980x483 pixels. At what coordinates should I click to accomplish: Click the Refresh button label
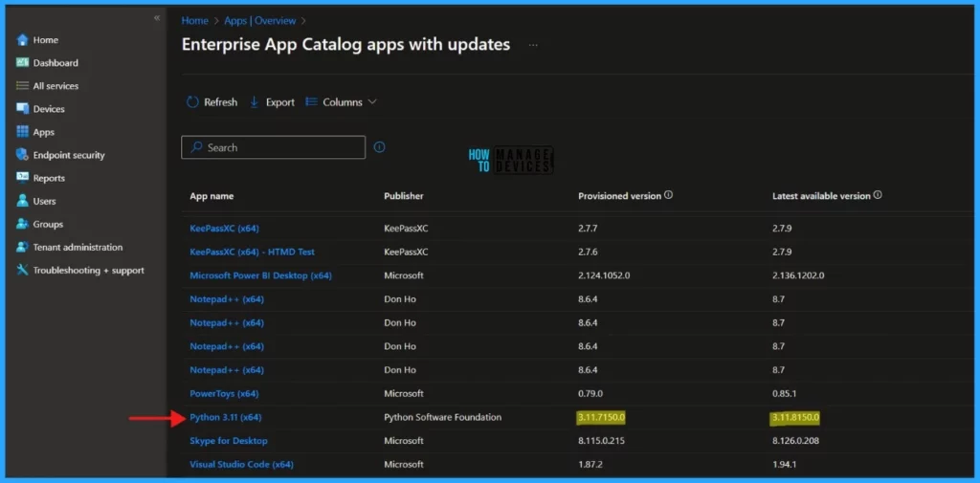[221, 101]
